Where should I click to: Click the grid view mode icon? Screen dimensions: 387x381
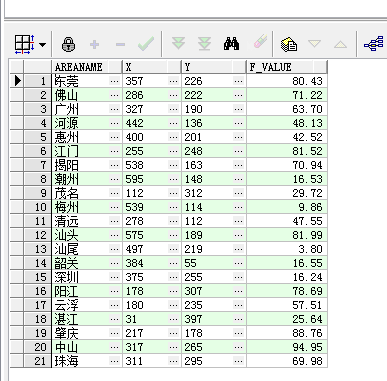[25, 44]
